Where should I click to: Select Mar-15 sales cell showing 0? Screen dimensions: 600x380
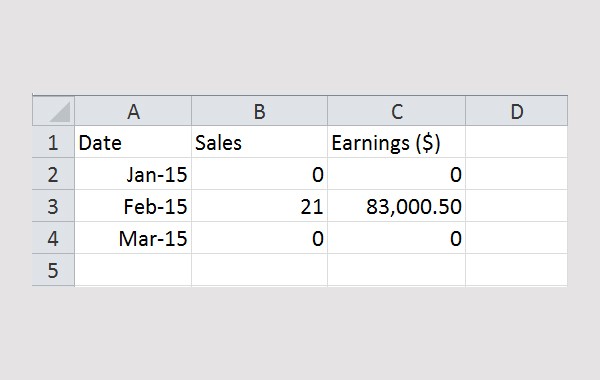pyautogui.click(x=259, y=238)
